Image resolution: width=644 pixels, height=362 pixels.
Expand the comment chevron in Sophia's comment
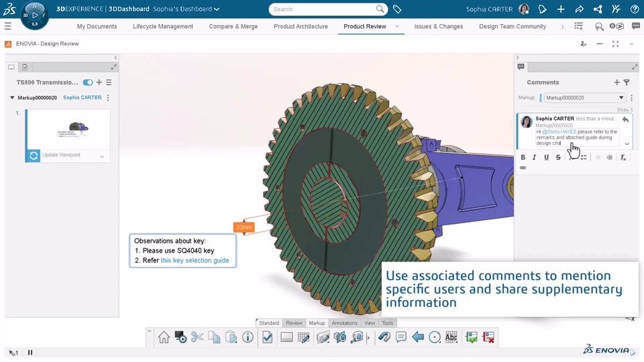(627, 143)
